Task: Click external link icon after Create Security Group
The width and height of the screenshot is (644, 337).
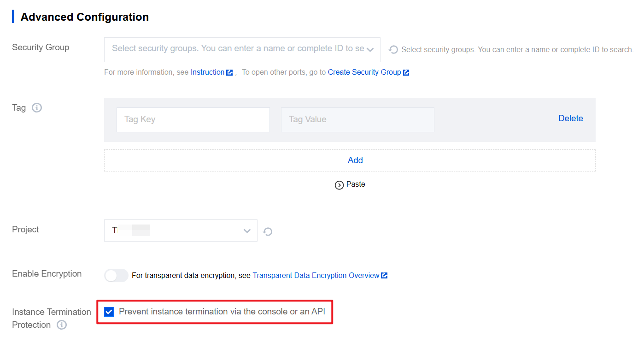Action: coord(406,72)
